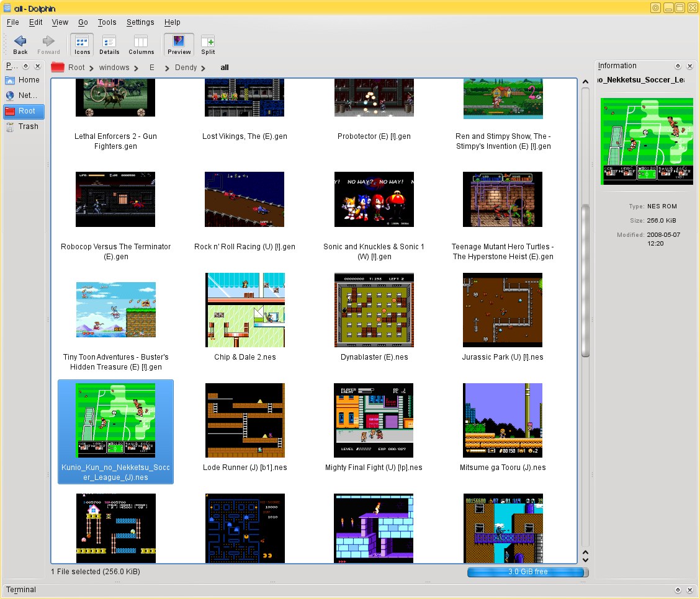Click the scrollbar bottom down arrow

(x=585, y=560)
